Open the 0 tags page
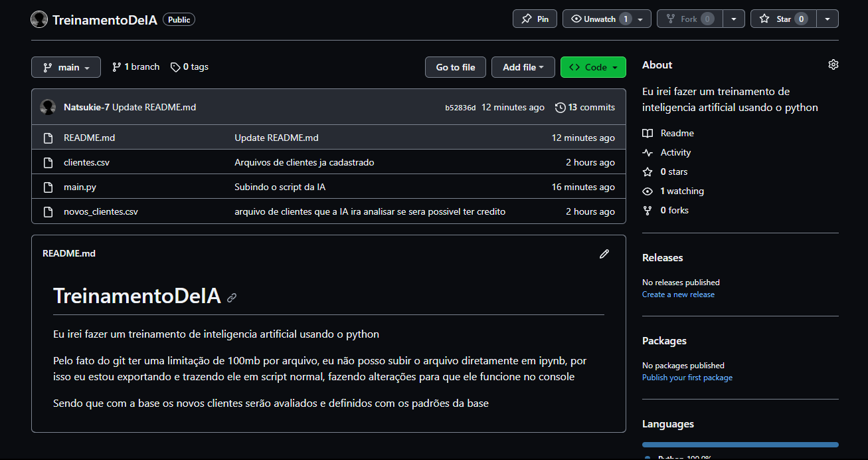The image size is (868, 460). [x=189, y=66]
